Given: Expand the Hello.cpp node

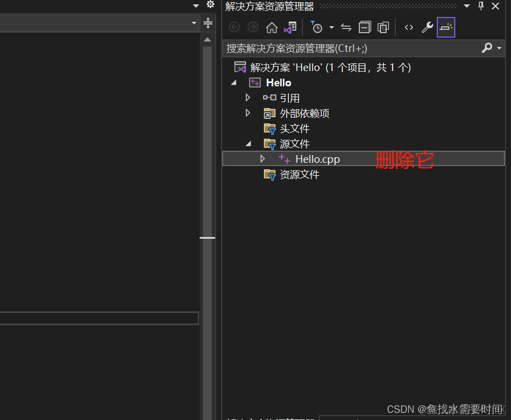Looking at the screenshot, I should pos(263,159).
